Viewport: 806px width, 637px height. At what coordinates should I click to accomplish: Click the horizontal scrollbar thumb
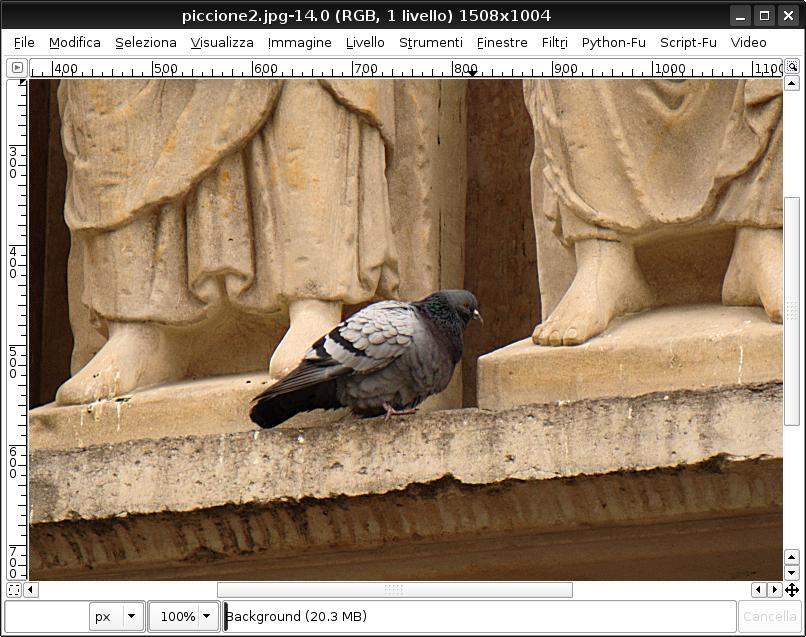(x=394, y=590)
